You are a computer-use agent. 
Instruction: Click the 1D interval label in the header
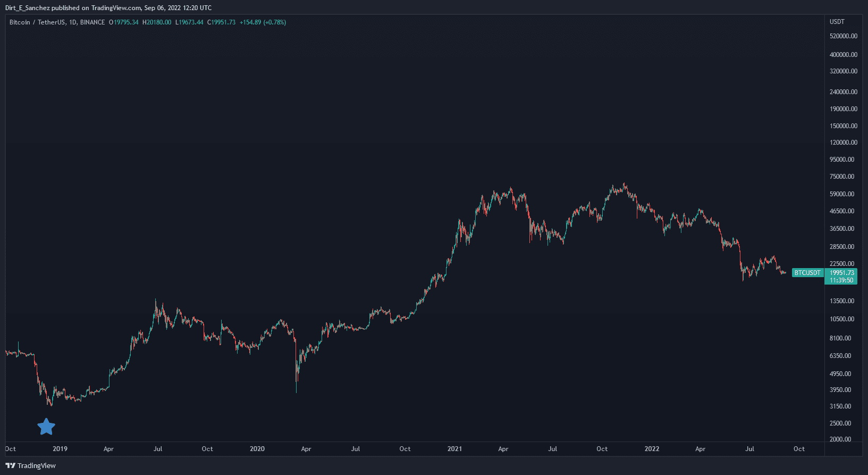[73, 22]
